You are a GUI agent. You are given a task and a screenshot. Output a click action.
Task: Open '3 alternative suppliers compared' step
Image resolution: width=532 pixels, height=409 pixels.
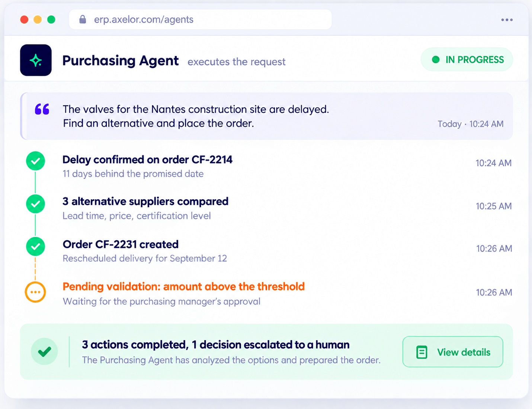[145, 202]
